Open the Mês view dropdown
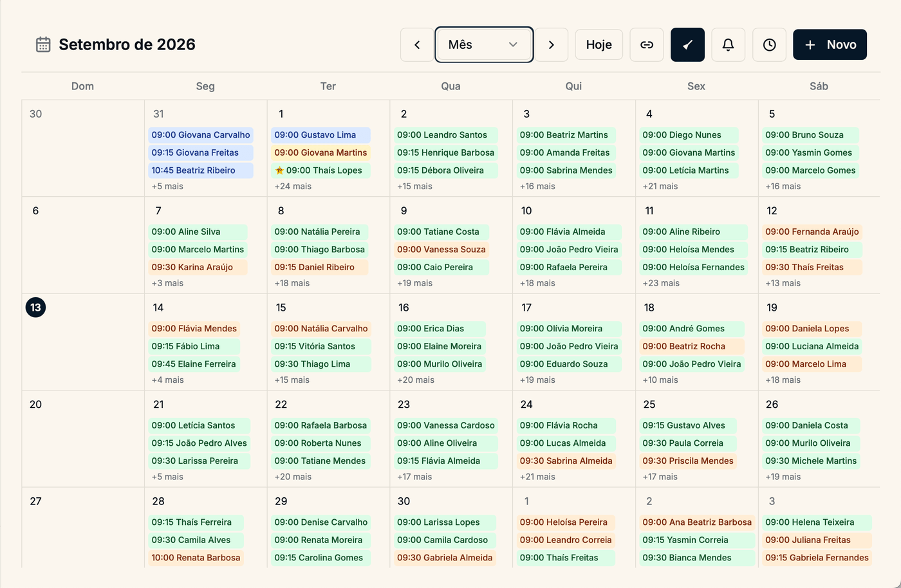901x588 pixels. (x=484, y=45)
